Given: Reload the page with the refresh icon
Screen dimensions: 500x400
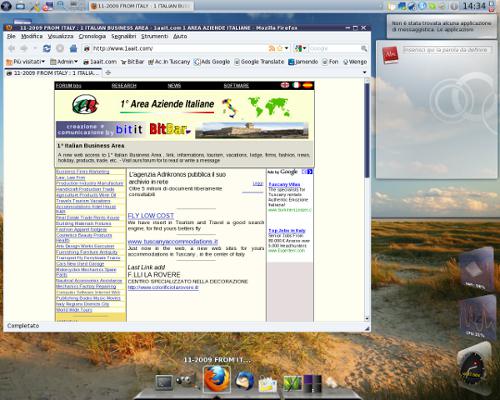Looking at the screenshot, I should (x=47, y=49).
